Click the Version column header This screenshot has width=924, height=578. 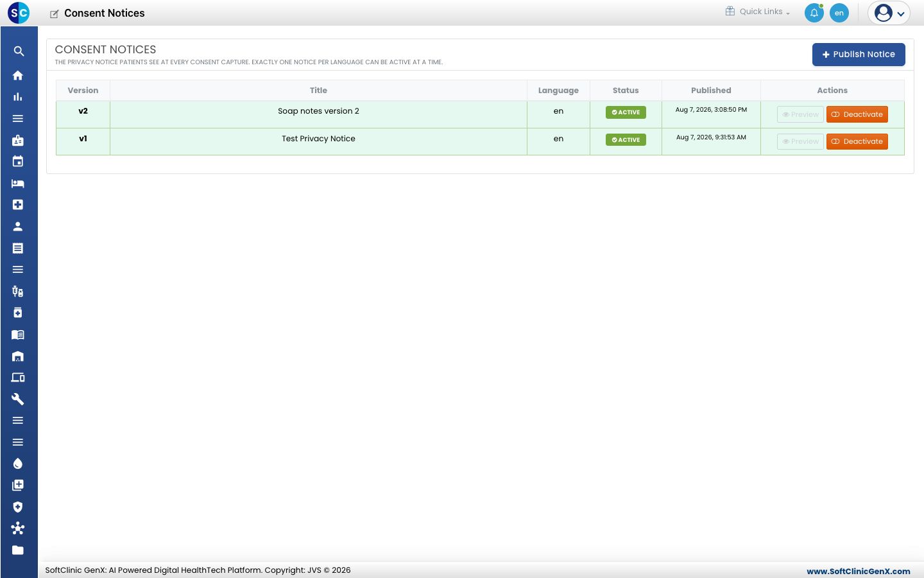(x=83, y=91)
